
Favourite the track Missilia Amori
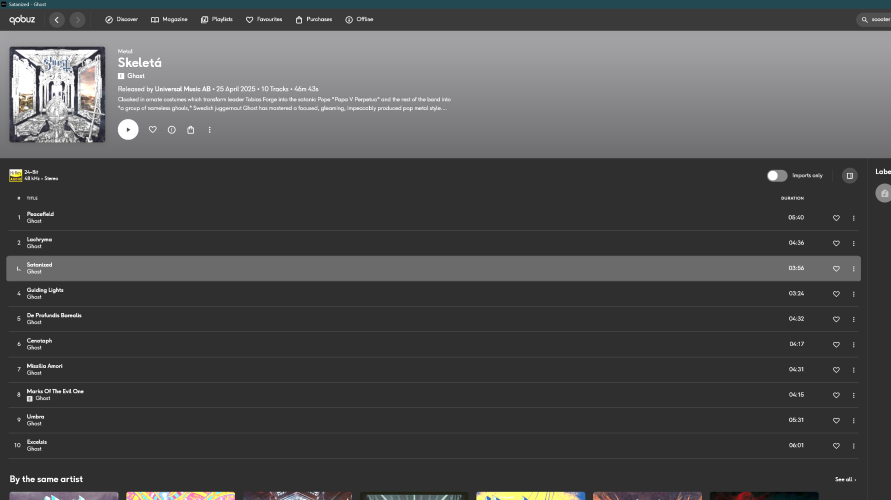click(x=836, y=369)
